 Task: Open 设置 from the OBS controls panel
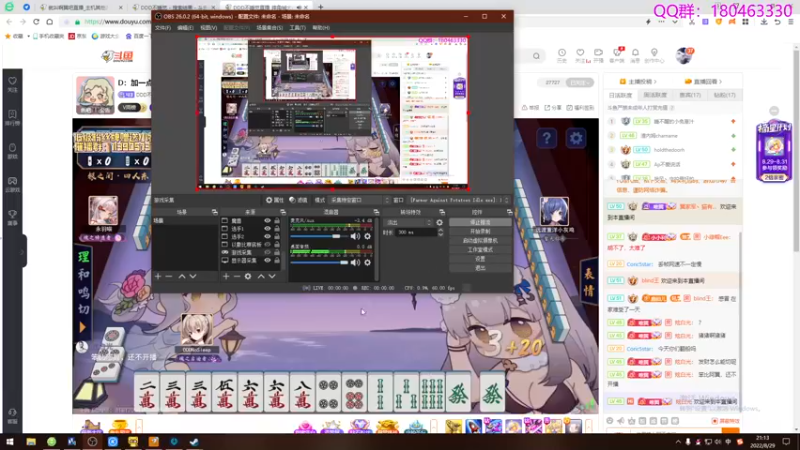tap(480, 259)
